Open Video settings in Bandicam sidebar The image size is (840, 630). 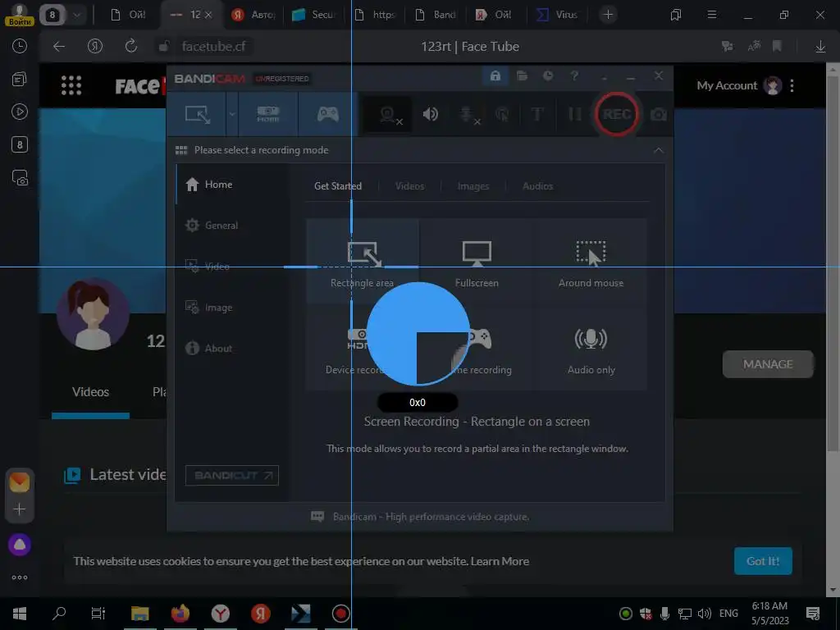(x=208, y=267)
